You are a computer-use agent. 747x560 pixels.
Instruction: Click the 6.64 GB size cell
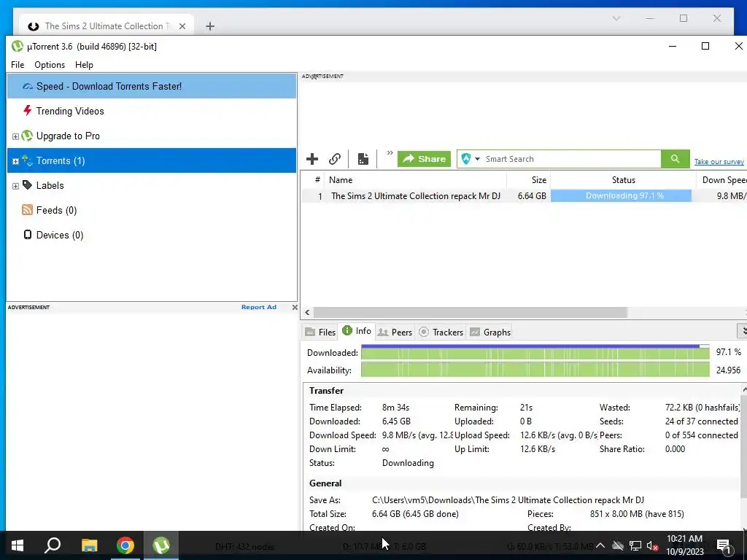pyautogui.click(x=532, y=195)
